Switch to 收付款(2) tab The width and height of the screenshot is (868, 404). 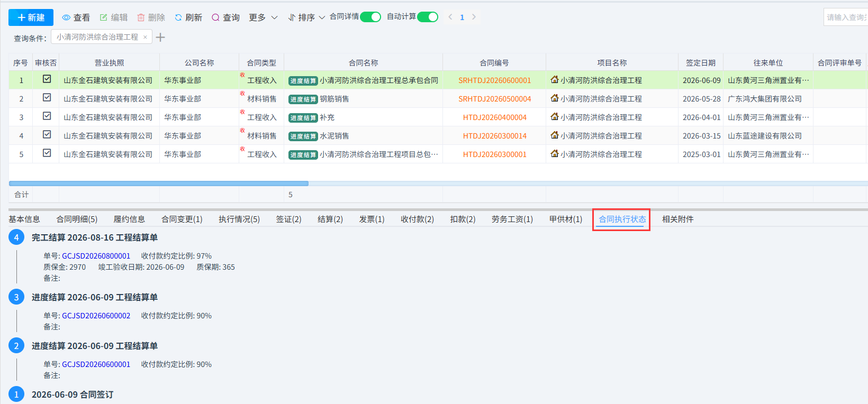pos(417,219)
